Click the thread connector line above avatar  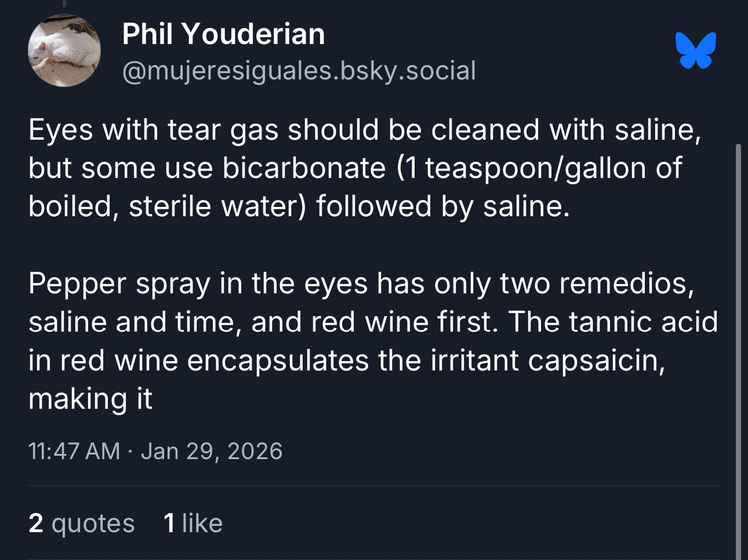64,3
